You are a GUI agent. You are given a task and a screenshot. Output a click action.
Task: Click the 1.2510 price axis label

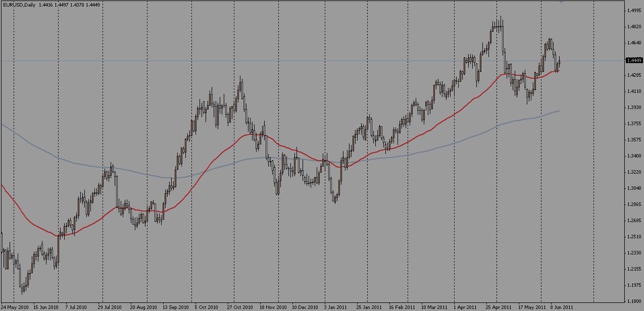634,237
